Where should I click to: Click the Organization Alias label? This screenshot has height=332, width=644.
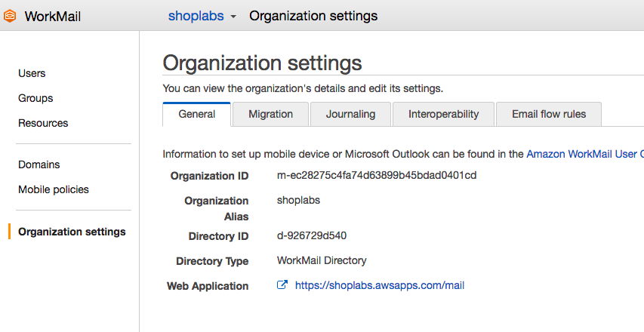pos(217,208)
